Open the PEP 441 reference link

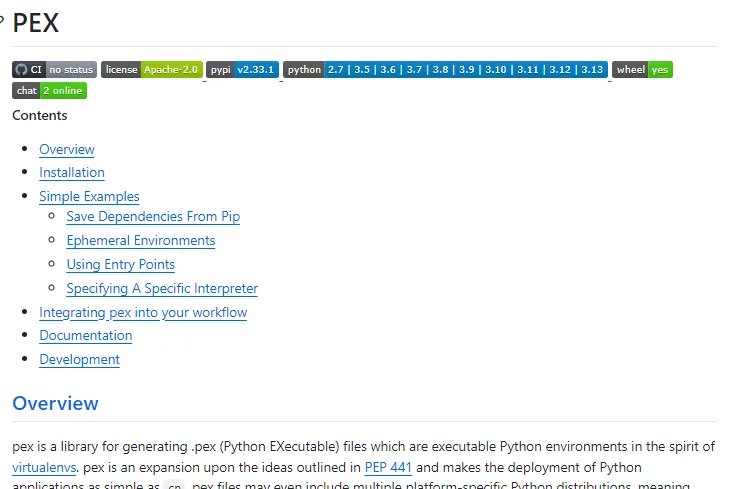pyautogui.click(x=388, y=467)
